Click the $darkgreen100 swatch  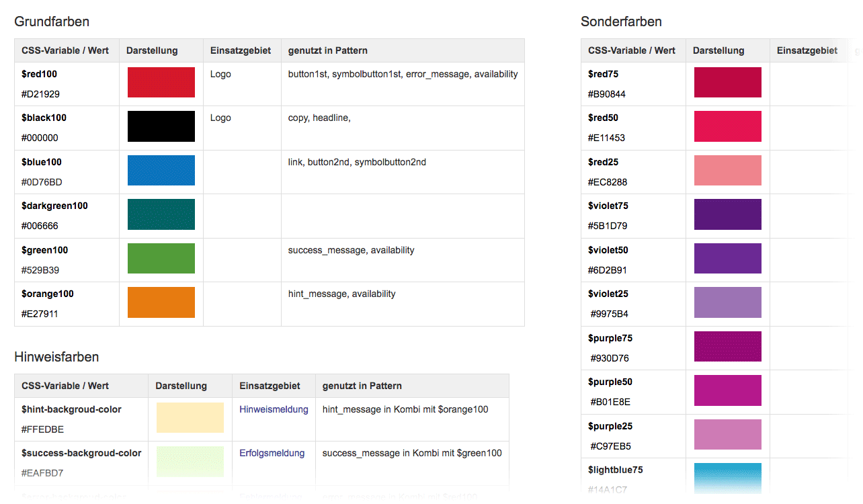(x=161, y=214)
